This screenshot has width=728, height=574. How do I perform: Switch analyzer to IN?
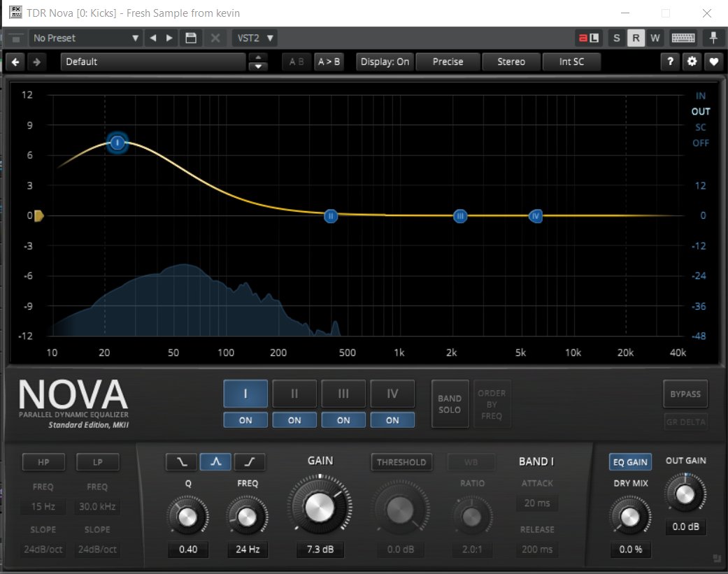pyautogui.click(x=701, y=96)
